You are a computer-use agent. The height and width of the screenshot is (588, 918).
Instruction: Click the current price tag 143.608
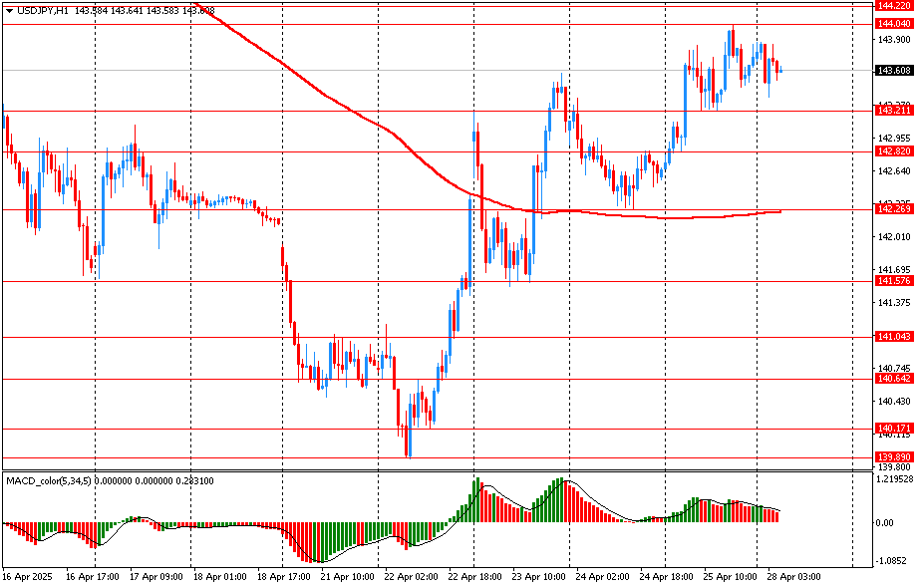[x=893, y=71]
